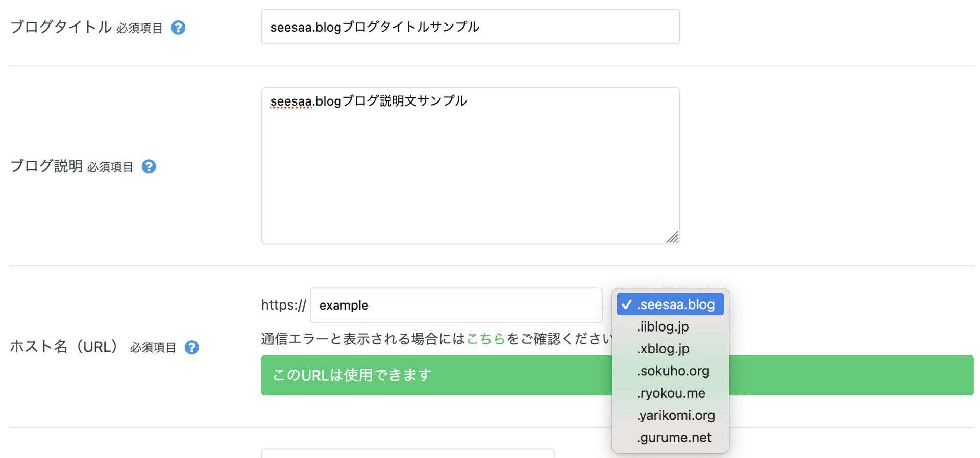Click the https:// prefix label
The width and height of the screenshot is (980, 458).
coord(283,304)
